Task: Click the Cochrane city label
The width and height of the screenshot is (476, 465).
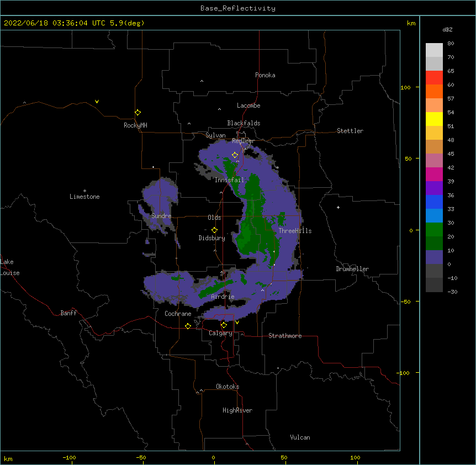Action: coord(178,314)
